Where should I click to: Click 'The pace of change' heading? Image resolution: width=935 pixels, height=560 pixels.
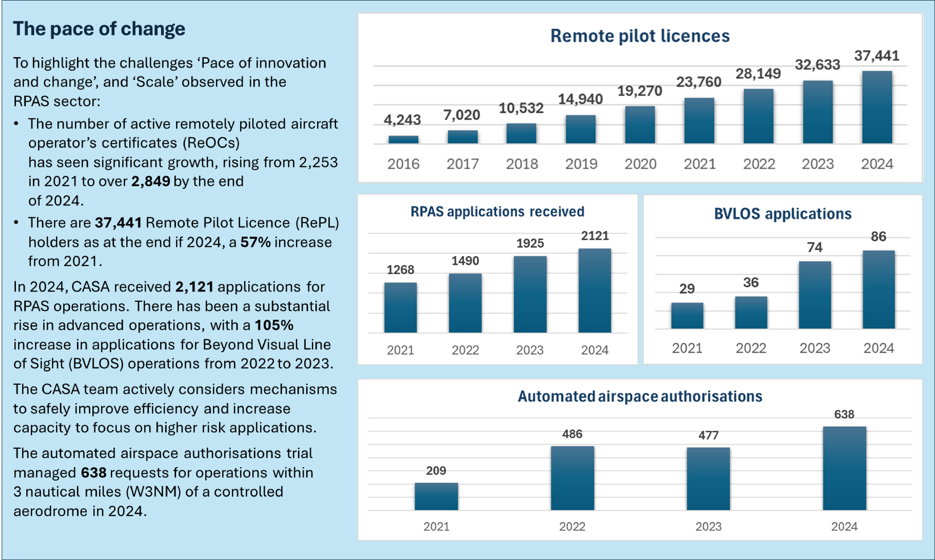coord(99,29)
